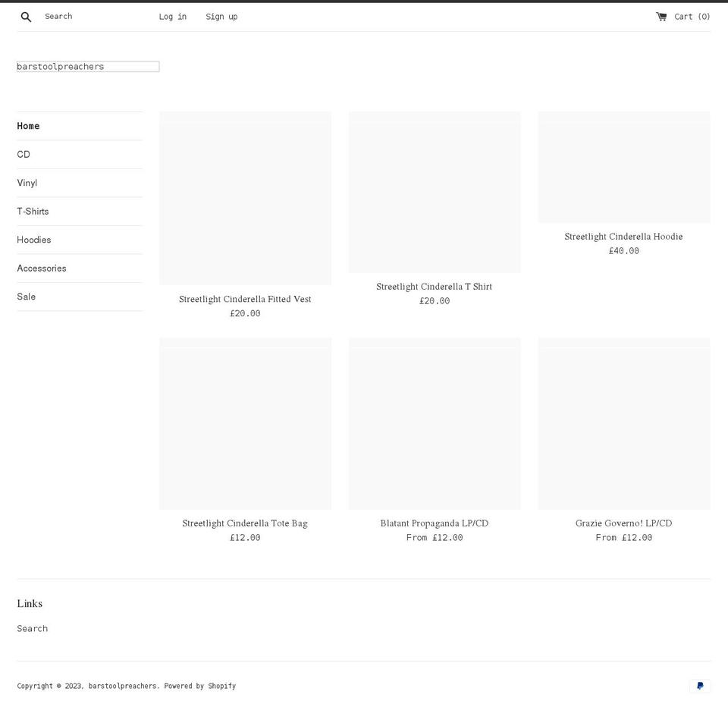Viewport: 728px width, 710px height.
Task: Open Streetlight Cinderella Tote Bag image
Action: click(245, 423)
